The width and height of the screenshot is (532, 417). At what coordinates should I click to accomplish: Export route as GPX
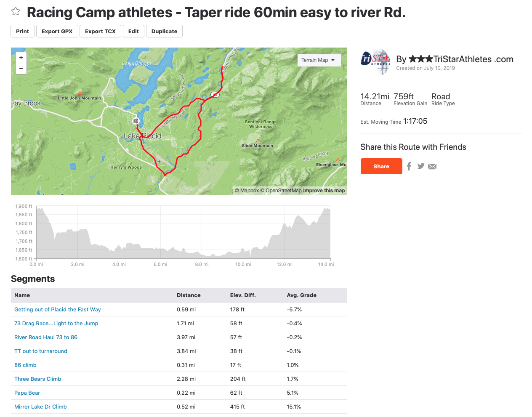coord(57,31)
